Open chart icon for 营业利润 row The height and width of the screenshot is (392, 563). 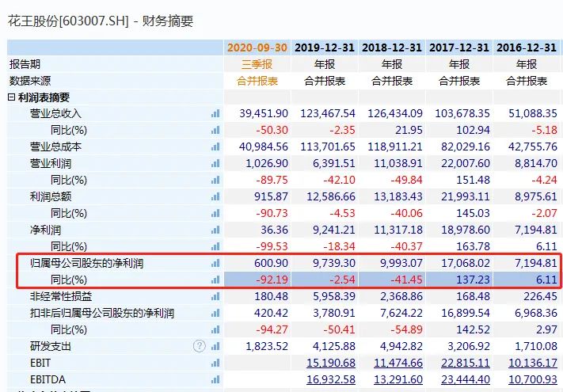(x=215, y=163)
